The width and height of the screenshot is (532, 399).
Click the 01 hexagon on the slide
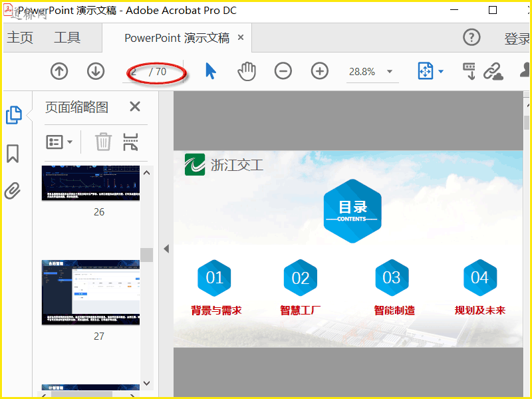pyautogui.click(x=214, y=277)
